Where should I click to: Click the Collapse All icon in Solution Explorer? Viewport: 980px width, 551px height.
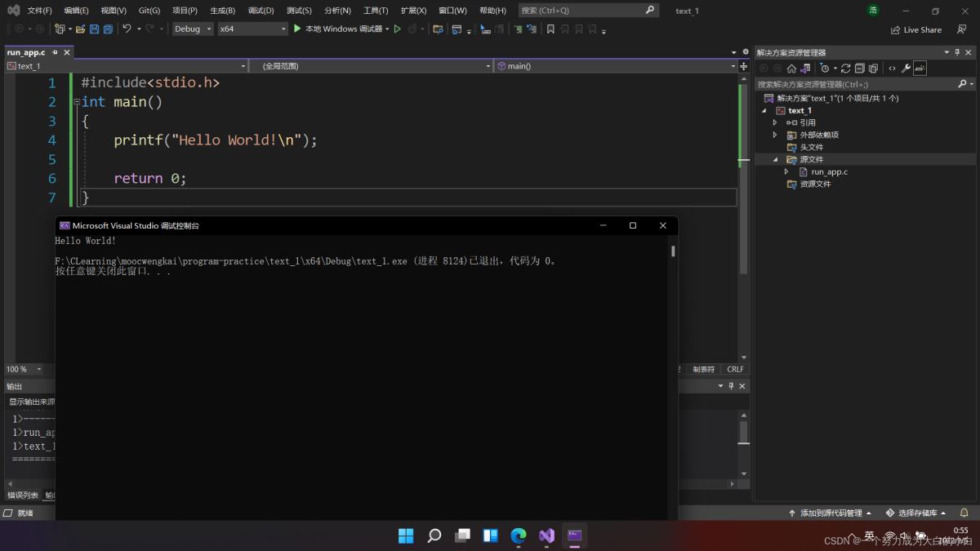[859, 69]
